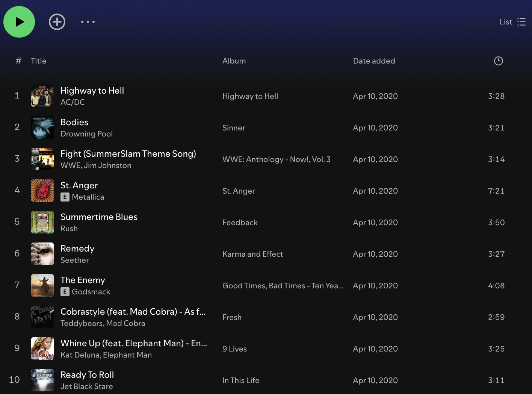Select the Cobrastyle album art thumbnail

tap(42, 317)
